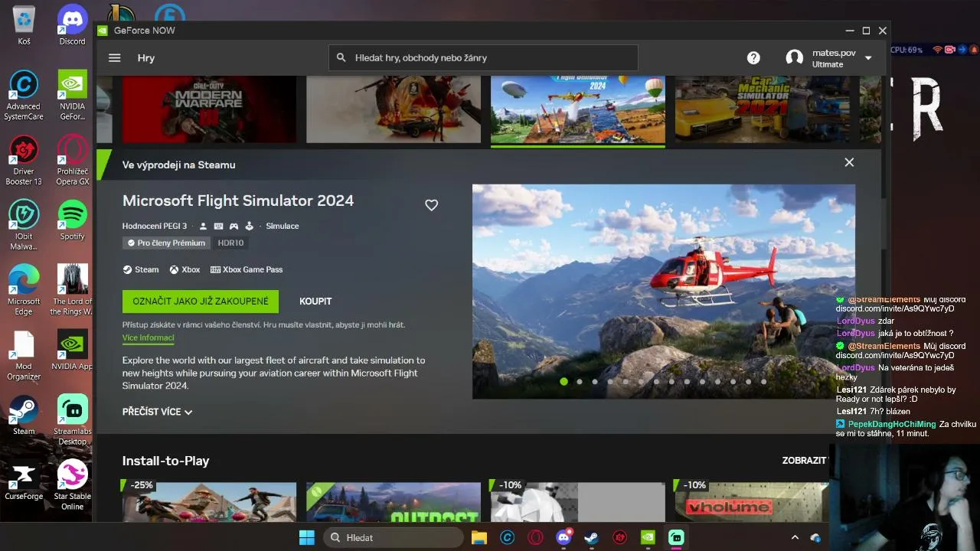Expand PŘEČÍST VÍCE description
980x551 pixels.
tap(157, 412)
